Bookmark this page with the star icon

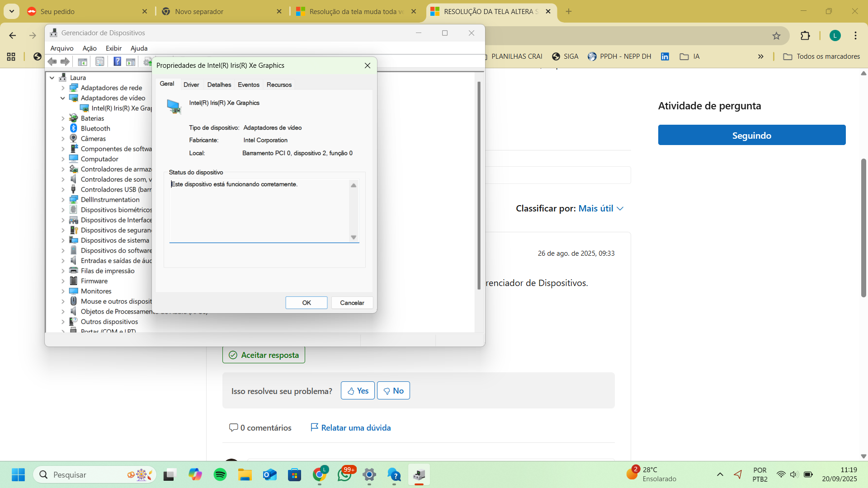(x=776, y=36)
